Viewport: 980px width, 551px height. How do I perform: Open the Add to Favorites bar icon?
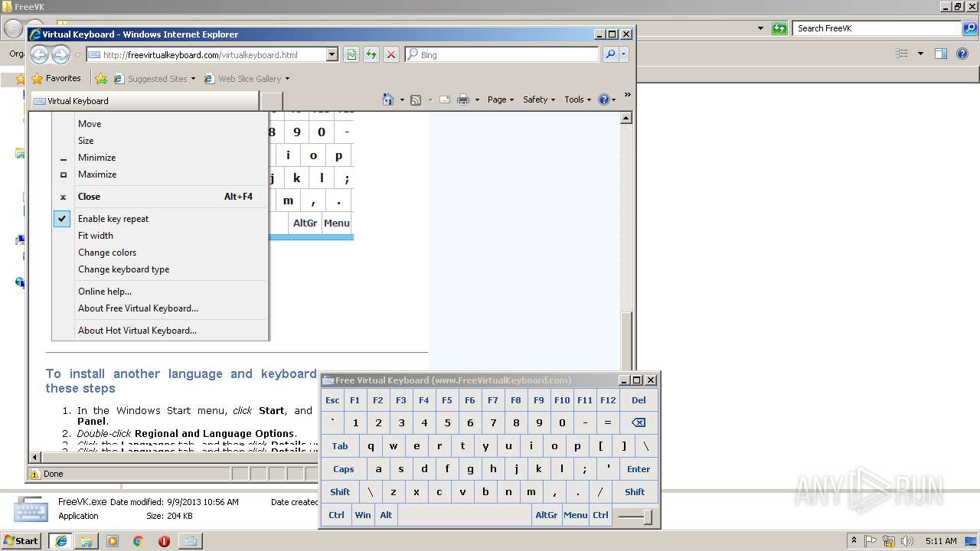pyautogui.click(x=101, y=78)
